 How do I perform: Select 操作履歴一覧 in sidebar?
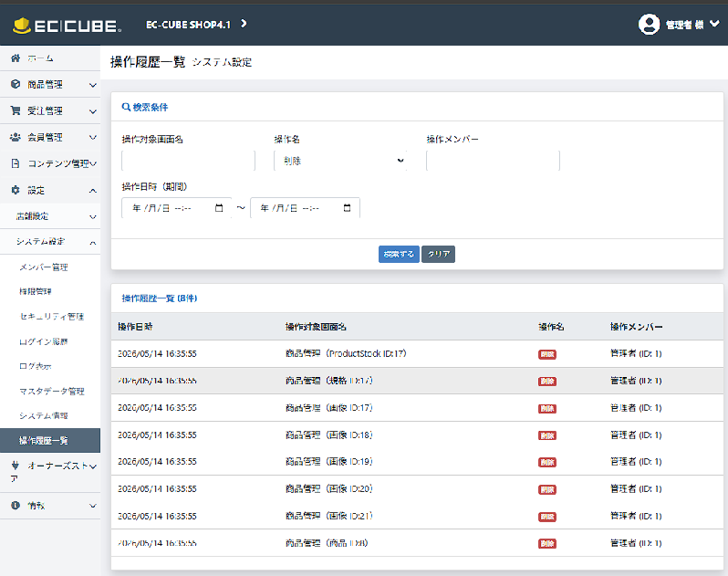(50, 440)
